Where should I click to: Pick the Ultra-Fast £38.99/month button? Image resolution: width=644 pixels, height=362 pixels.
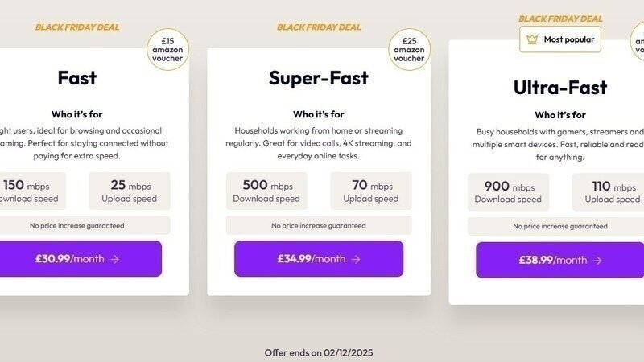560,260
